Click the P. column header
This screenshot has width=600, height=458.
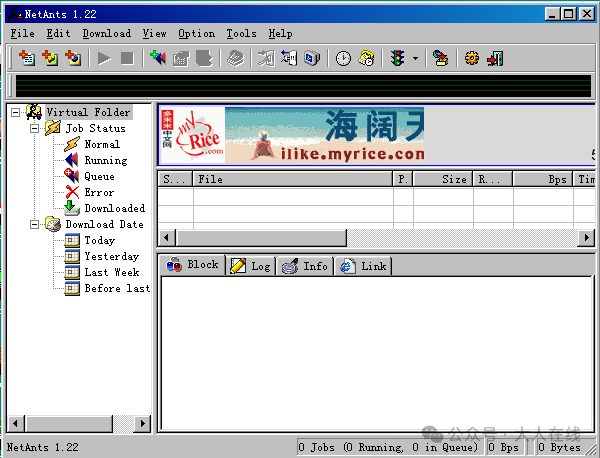[403, 179]
